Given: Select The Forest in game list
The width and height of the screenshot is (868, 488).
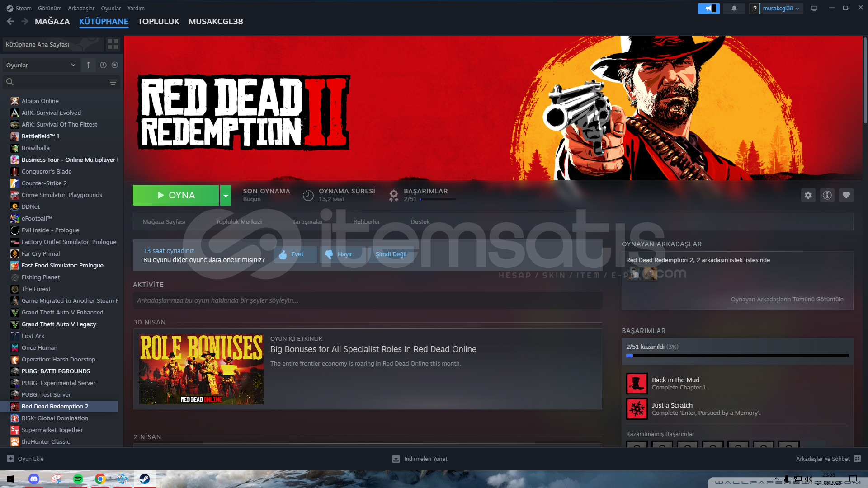Looking at the screenshot, I should tap(36, 289).
